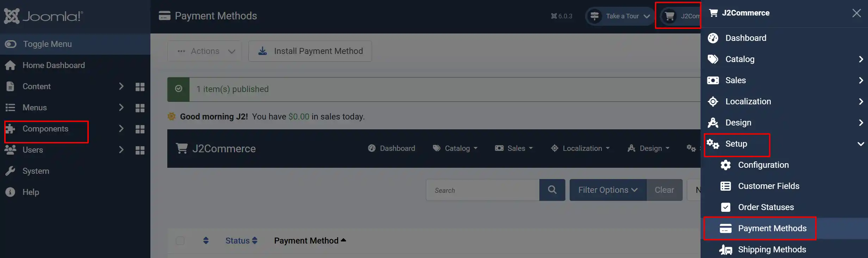Open Order Statuses under Setup

click(x=784, y=207)
